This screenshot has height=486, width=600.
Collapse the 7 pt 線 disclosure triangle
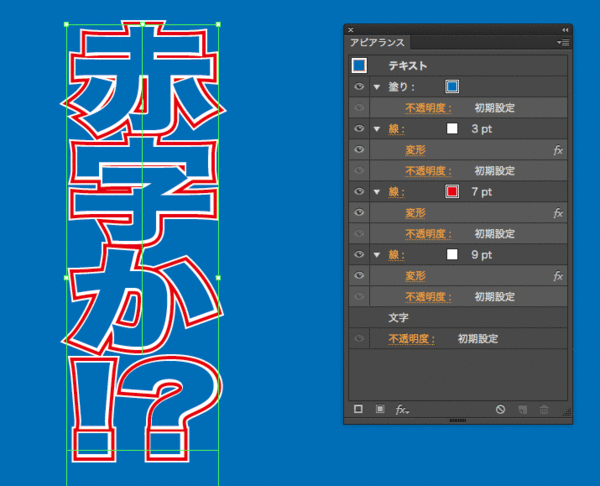coord(377,192)
